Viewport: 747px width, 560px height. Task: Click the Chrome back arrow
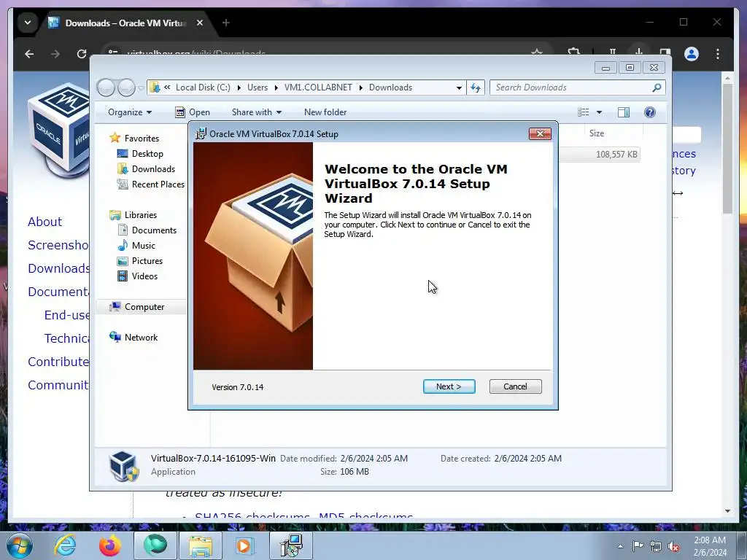point(29,54)
